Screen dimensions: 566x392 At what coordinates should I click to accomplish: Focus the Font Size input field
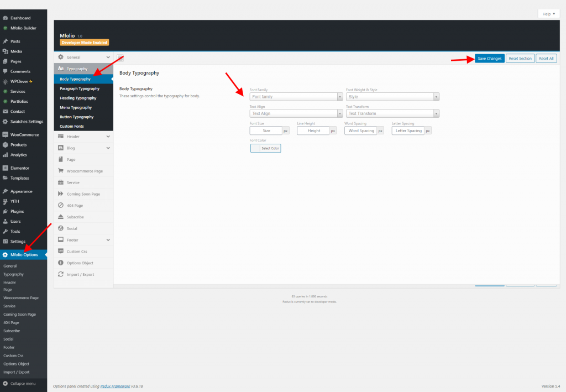point(266,131)
